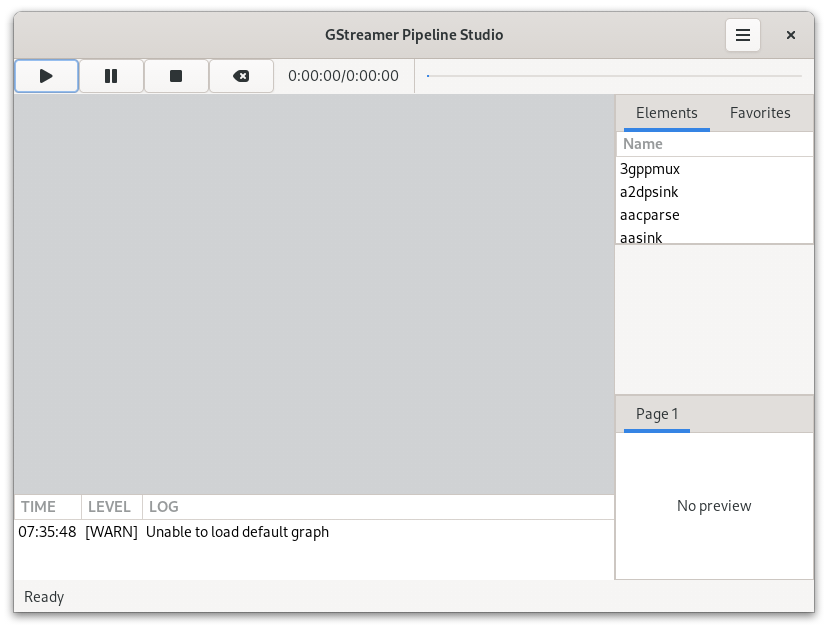Screen dimensions: 828x629
Task: Clear the graph with the backspace icon
Action: pyautogui.click(x=241, y=76)
